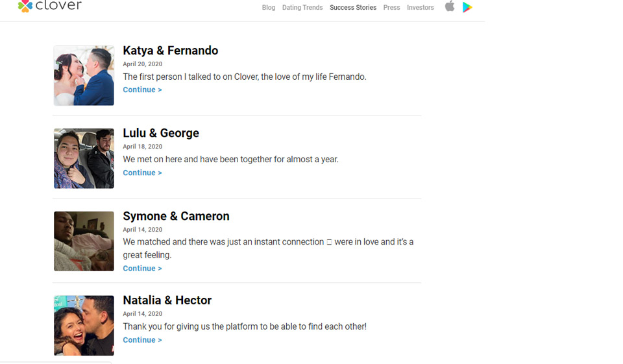The image size is (623, 364).
Task: Open Lulu & George story title
Action: pyautogui.click(x=161, y=133)
